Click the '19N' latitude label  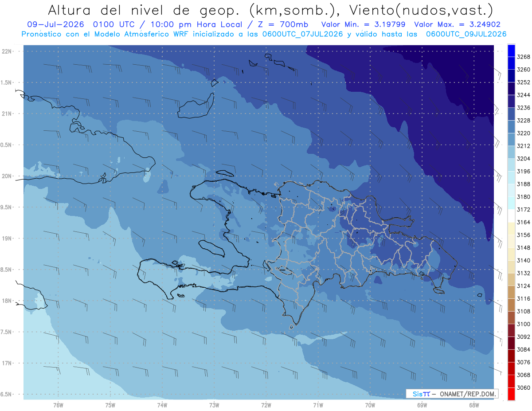coord(8,238)
